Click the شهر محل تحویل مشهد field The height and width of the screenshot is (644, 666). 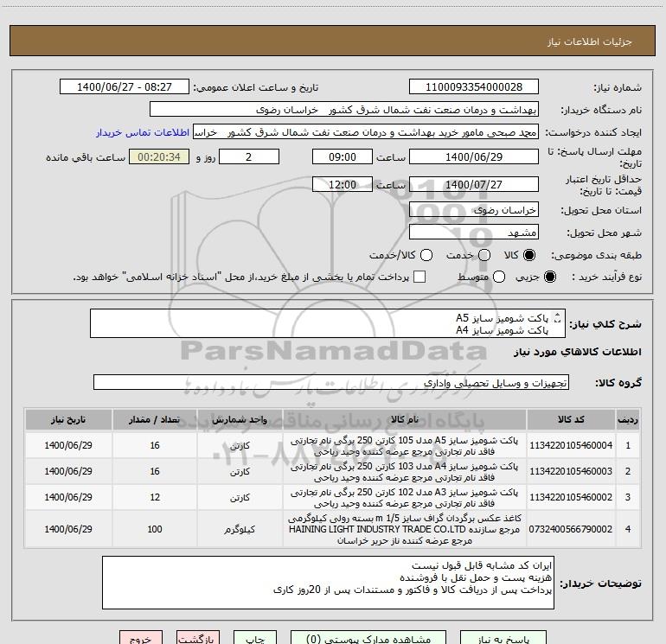[474, 233]
